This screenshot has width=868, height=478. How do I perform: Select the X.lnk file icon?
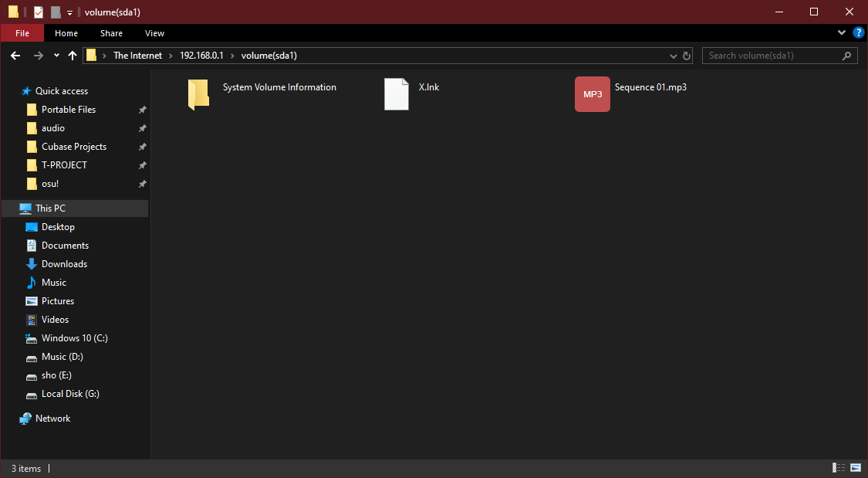pyautogui.click(x=397, y=94)
